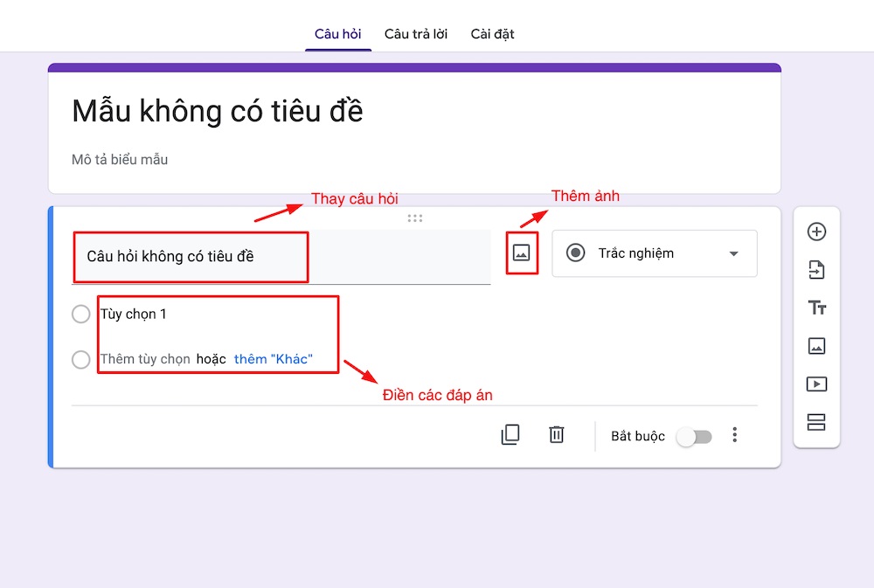The image size is (874, 588).
Task: Select the Tùy chọn 1 radio button
Action: 80,314
